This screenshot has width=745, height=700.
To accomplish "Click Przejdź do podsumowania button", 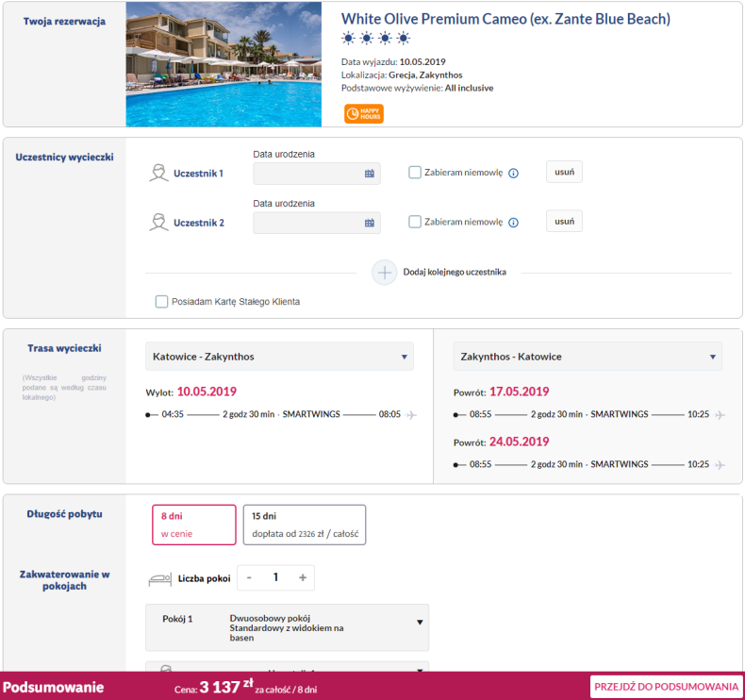I will [x=666, y=687].
